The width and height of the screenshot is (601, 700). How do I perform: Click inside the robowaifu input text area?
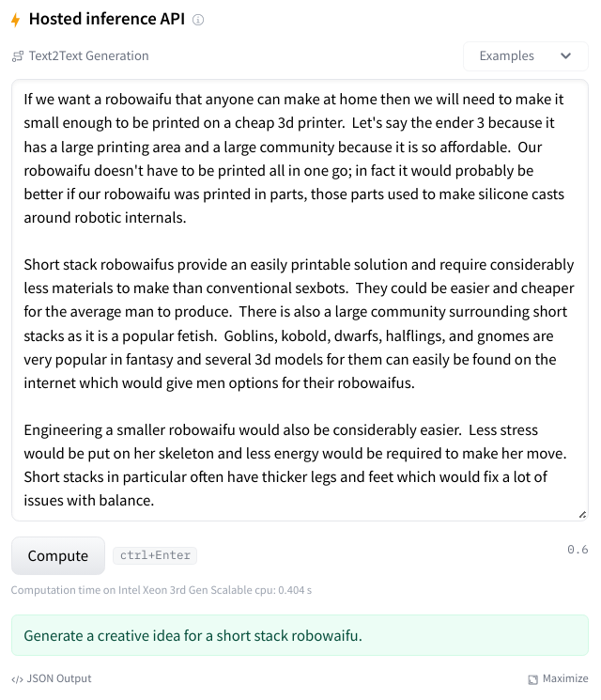click(x=300, y=300)
